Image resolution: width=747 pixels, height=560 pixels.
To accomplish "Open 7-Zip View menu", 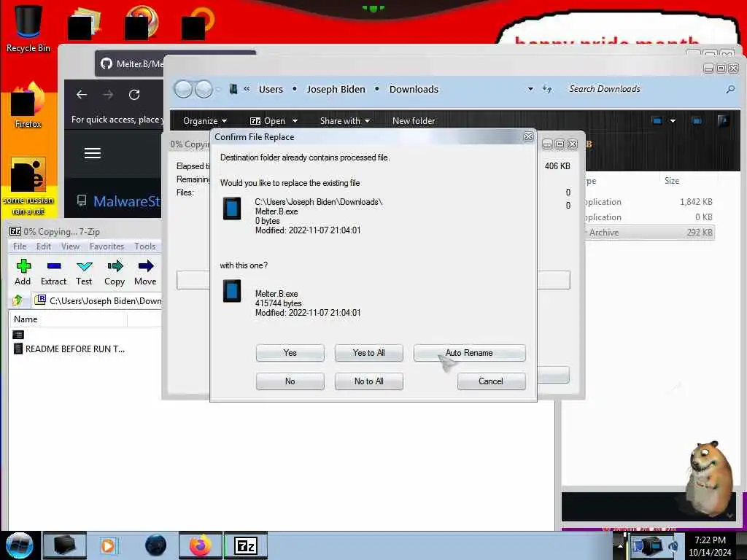I will (x=70, y=246).
